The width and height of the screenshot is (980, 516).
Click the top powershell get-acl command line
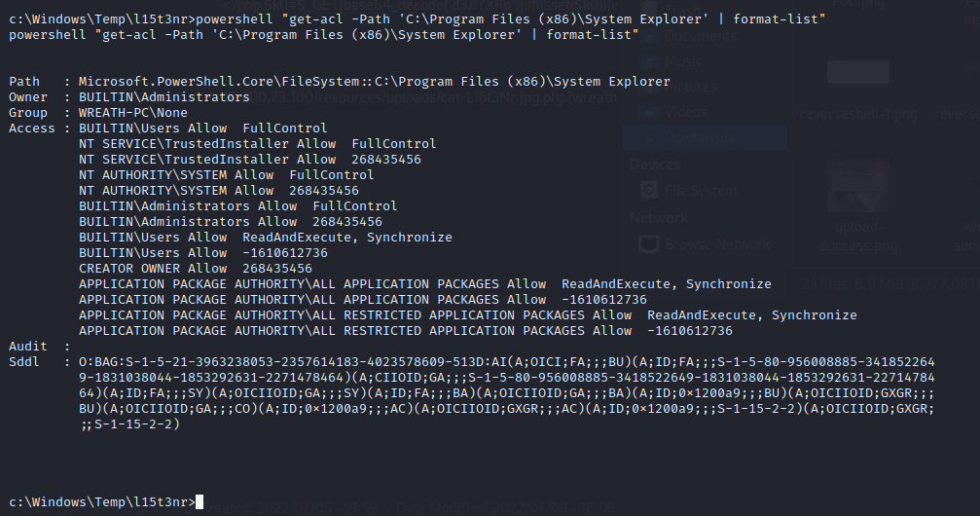pyautogui.click(x=417, y=19)
